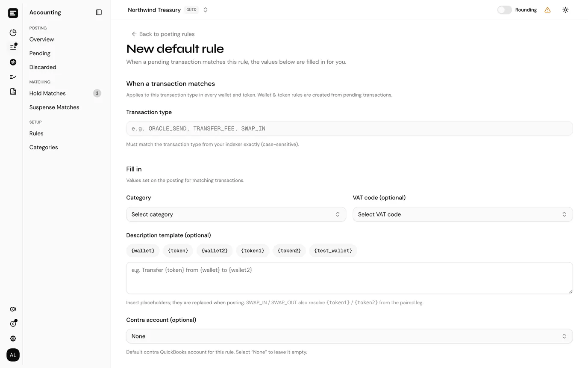
Task: Open the checklist icon in left rail
Action: [x=13, y=77]
